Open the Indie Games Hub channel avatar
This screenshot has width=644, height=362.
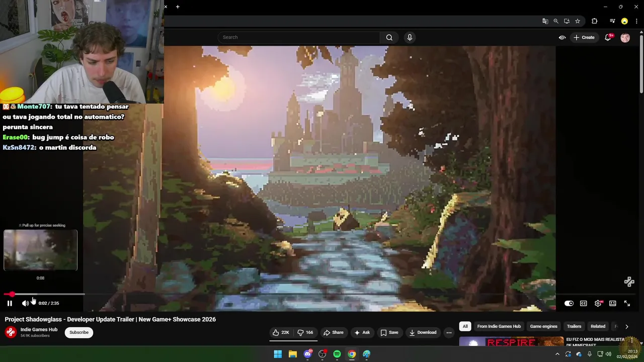pos(11,332)
